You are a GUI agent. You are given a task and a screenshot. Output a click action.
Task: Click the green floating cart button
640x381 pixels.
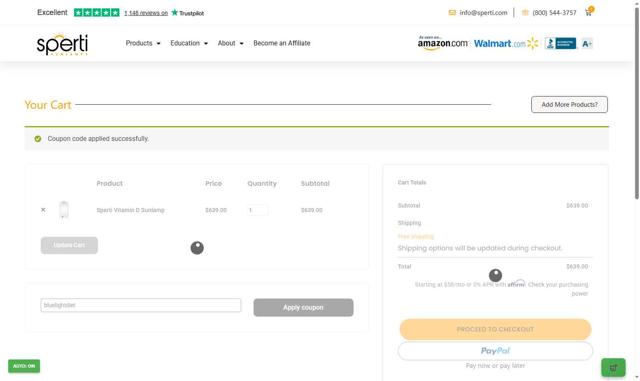click(613, 368)
